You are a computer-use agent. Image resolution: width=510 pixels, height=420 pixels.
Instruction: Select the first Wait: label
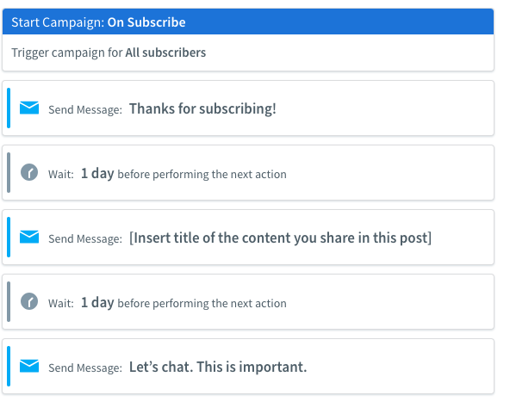point(61,175)
